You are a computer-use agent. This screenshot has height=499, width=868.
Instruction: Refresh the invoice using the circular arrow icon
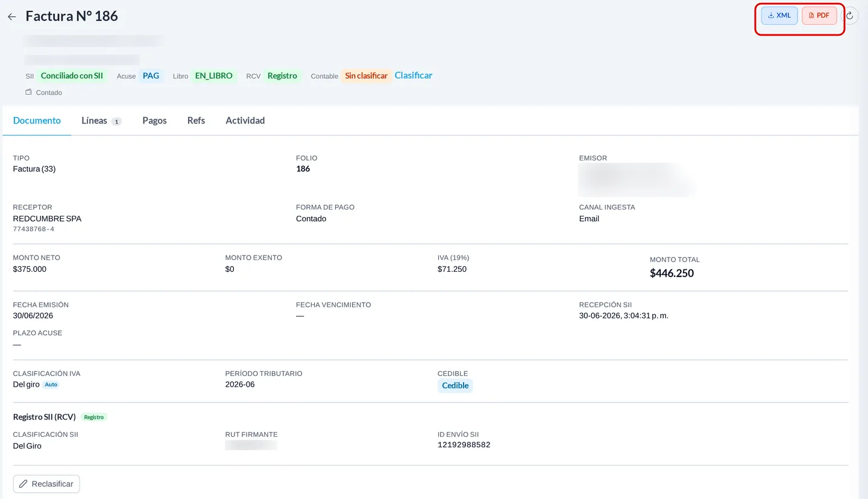point(850,16)
